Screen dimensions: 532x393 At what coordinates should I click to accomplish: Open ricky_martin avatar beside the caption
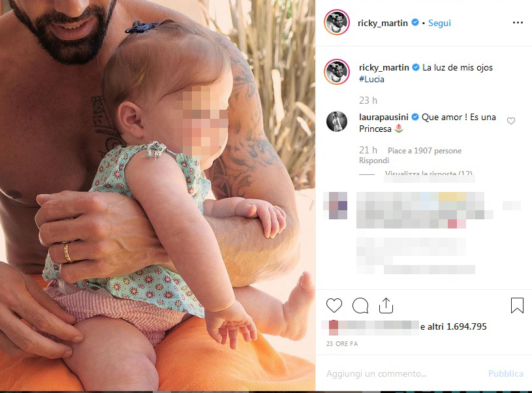tap(337, 72)
